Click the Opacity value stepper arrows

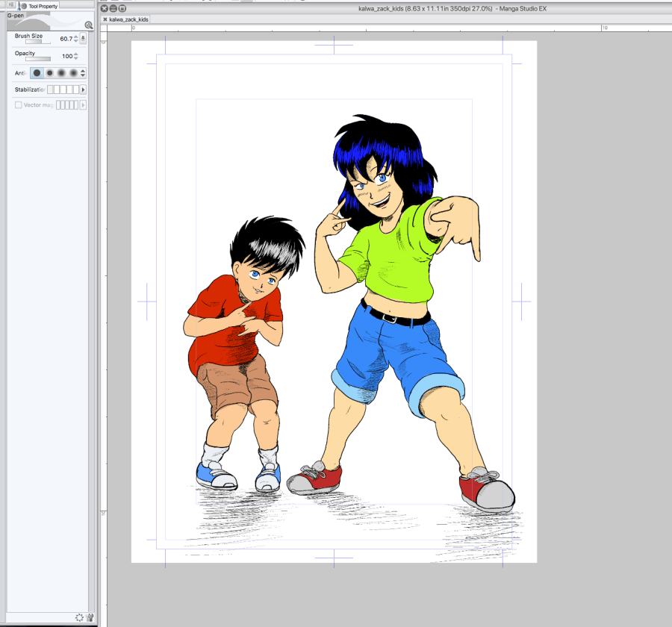pos(75,57)
